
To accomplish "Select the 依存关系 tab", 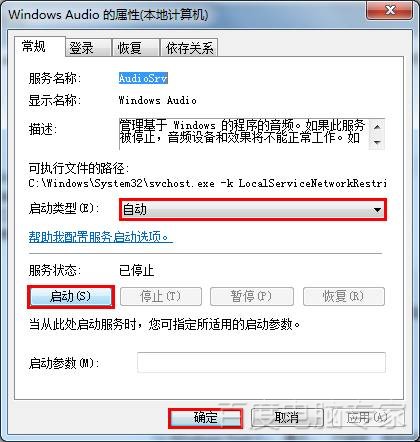I will tap(189, 48).
